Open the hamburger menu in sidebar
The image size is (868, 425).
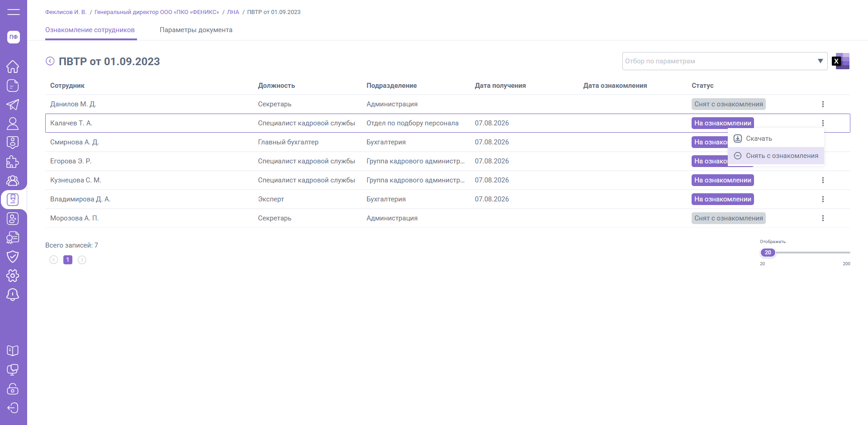(14, 12)
